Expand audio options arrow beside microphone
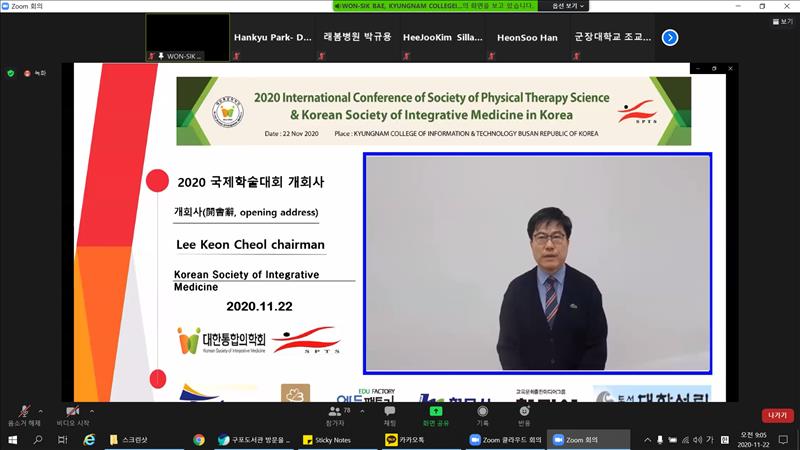800x450 pixels. [x=41, y=411]
